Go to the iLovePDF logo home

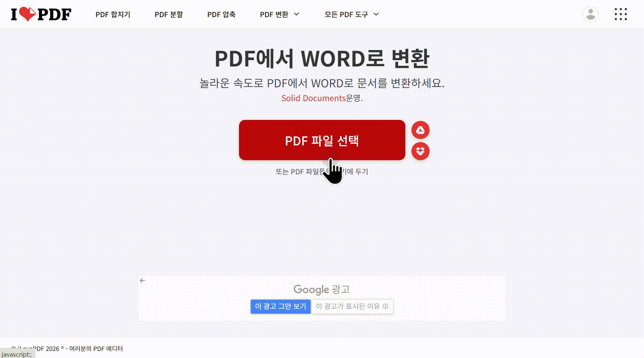41,14
